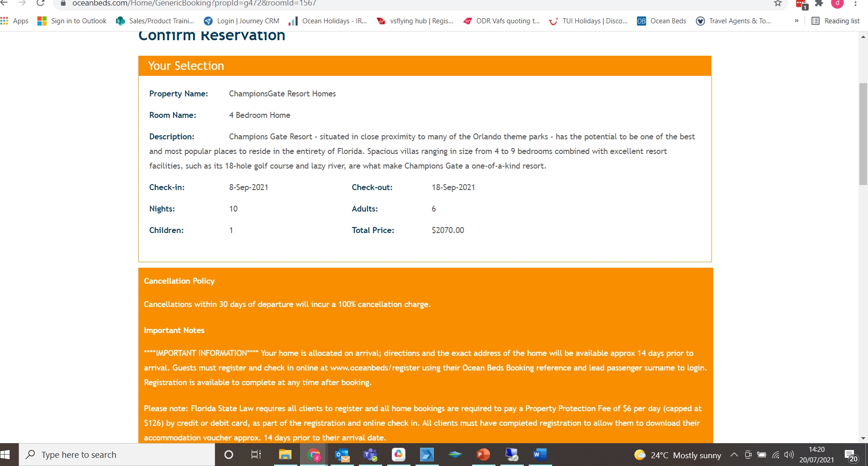Show hidden system tray icons
The height and width of the screenshot is (466, 868).
[x=734, y=455]
